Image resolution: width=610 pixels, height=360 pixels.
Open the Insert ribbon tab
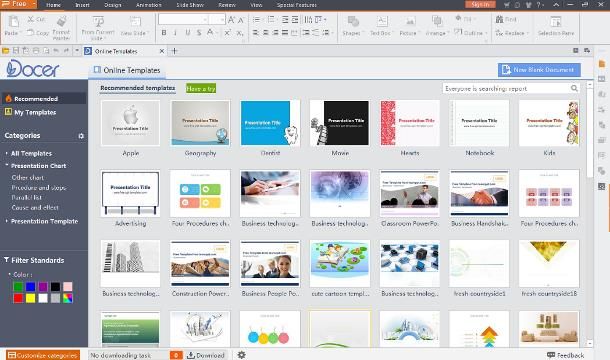pyautogui.click(x=82, y=5)
